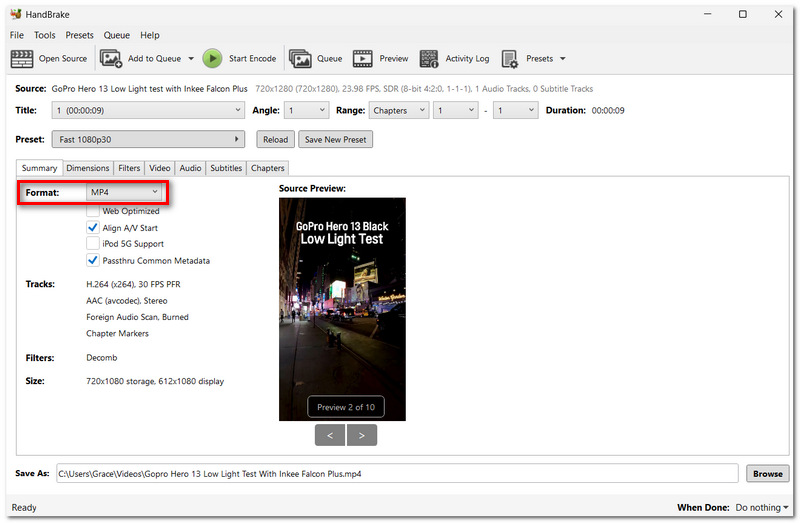The image size is (800, 523).
Task: Click the Open Source clapperboard icon
Action: (x=22, y=59)
